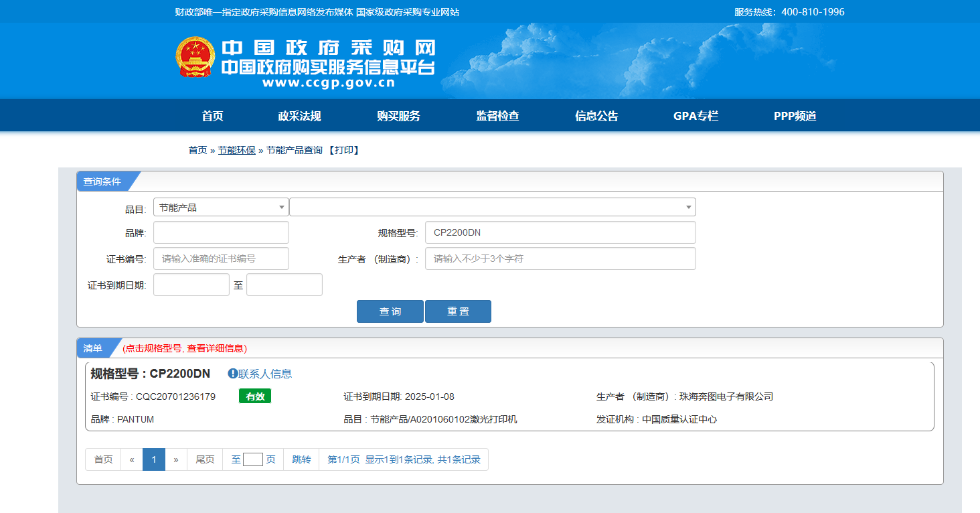Open the GPA专栏 navigation item
This screenshot has width=980, height=513.
696,116
